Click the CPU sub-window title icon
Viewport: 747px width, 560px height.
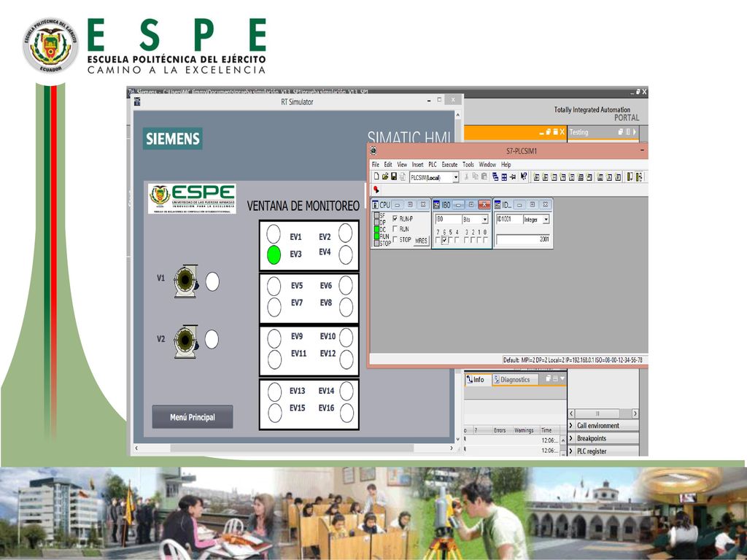[375, 205]
